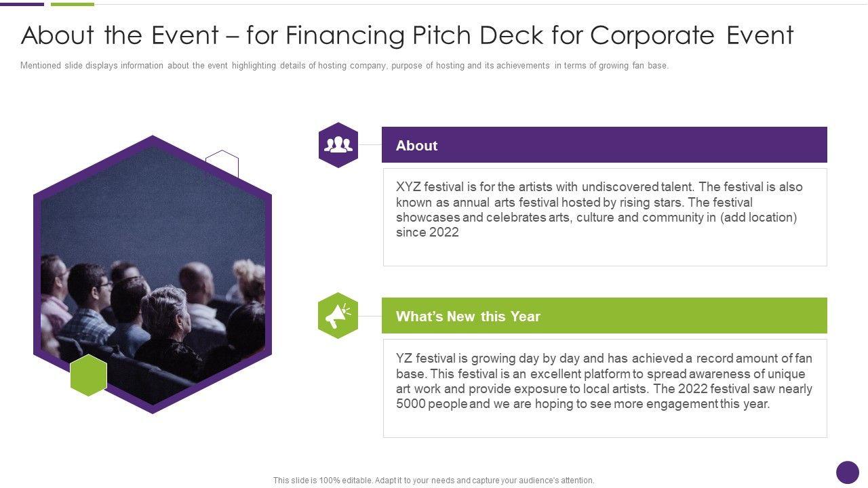
Task: Click the green accent line at the top
Action: coord(72,3)
